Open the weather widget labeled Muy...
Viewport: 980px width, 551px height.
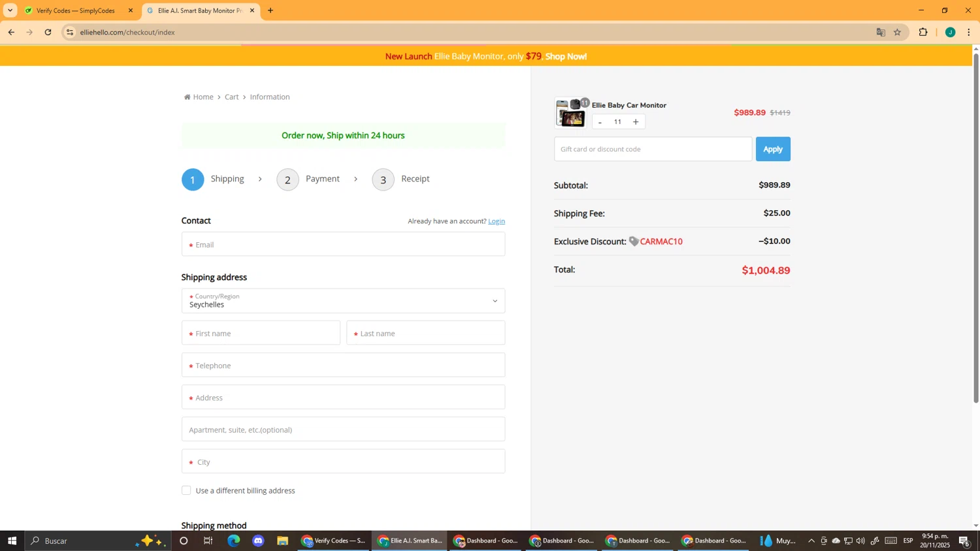[x=779, y=541]
